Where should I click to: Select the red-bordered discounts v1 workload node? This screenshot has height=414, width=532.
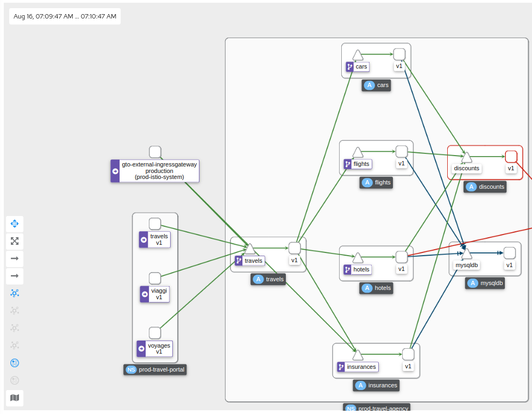(x=511, y=157)
